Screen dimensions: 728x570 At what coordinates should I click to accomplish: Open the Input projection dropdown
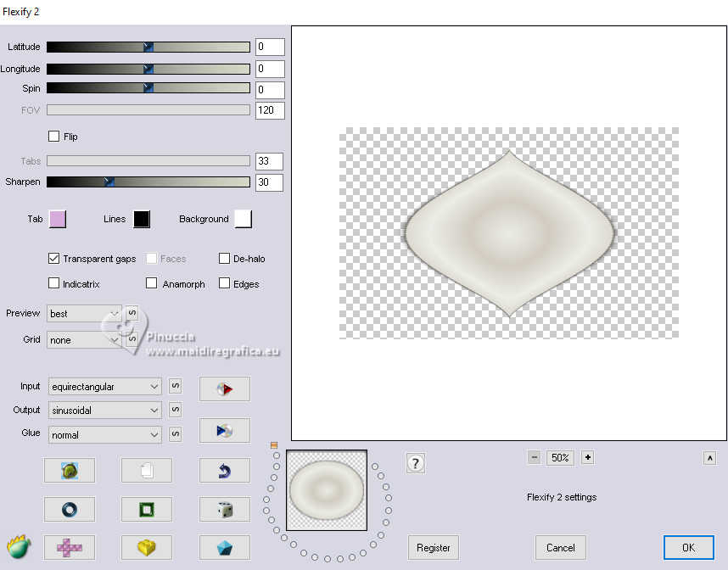pos(105,386)
